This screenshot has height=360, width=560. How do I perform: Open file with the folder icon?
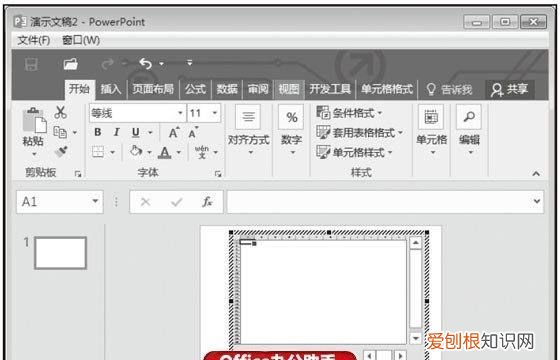click(x=71, y=64)
